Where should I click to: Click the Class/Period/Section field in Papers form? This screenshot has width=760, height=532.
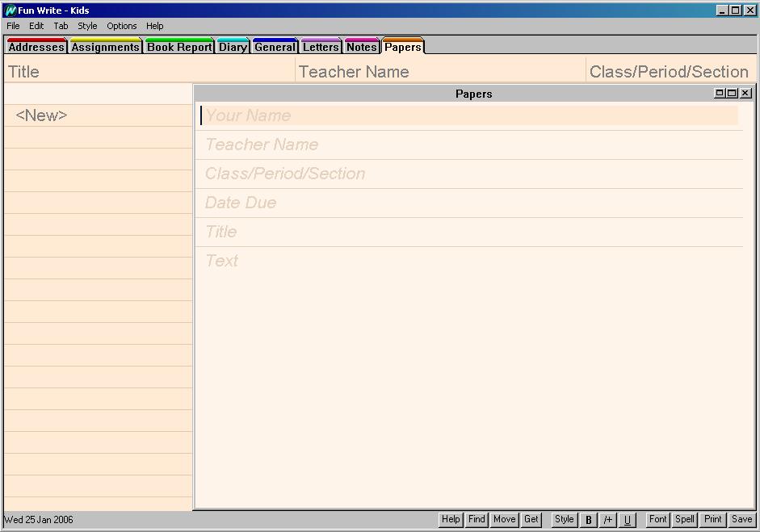[469, 174]
